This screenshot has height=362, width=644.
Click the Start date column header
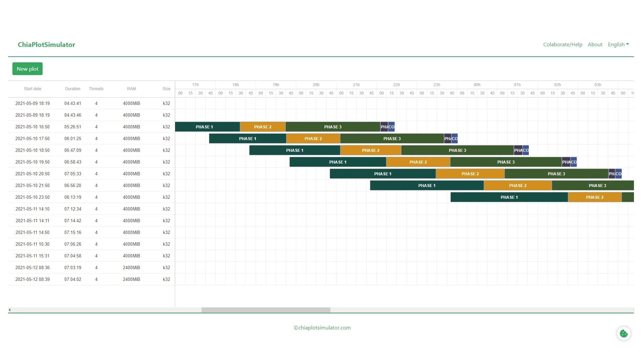33,88
